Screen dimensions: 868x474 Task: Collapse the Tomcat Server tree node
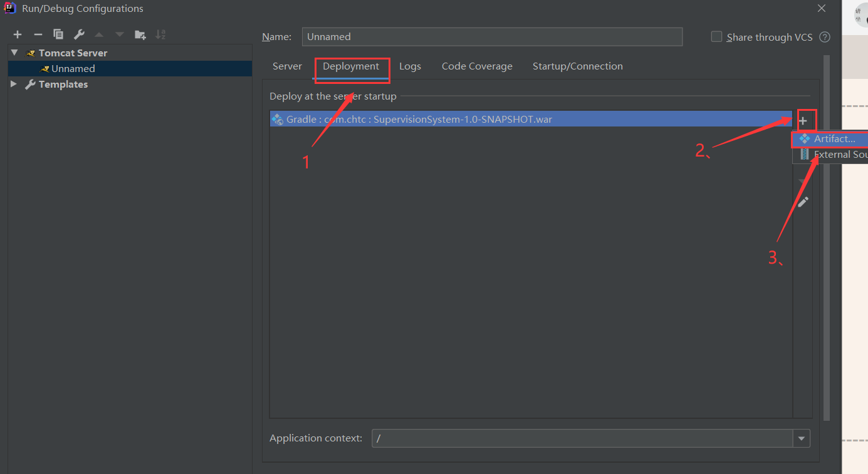14,53
